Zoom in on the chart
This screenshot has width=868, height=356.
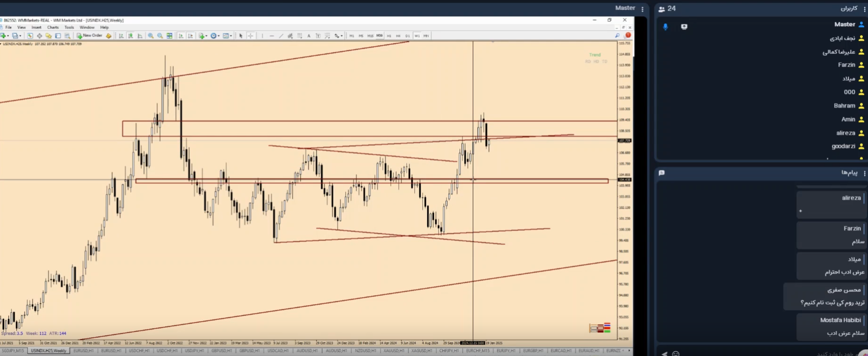[151, 36]
